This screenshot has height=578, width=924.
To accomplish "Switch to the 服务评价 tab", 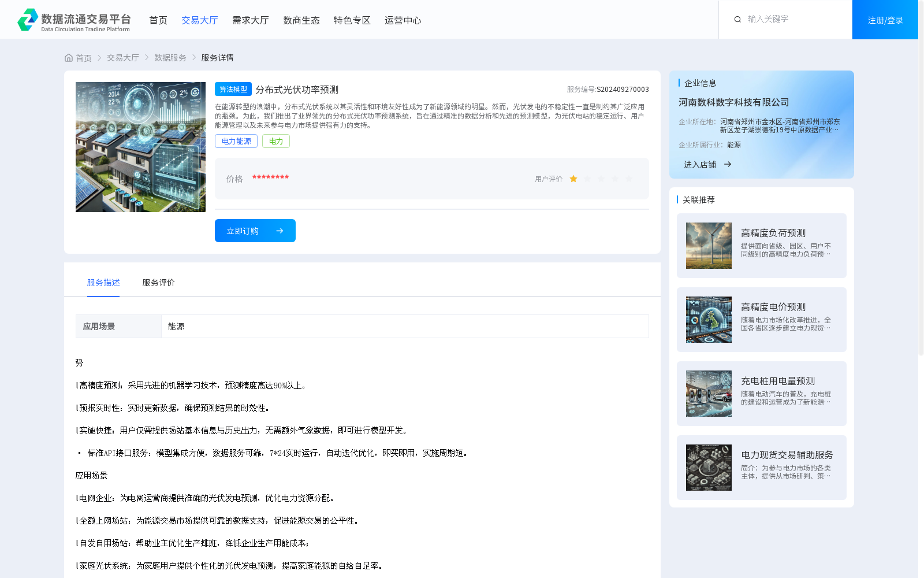I will (x=158, y=283).
